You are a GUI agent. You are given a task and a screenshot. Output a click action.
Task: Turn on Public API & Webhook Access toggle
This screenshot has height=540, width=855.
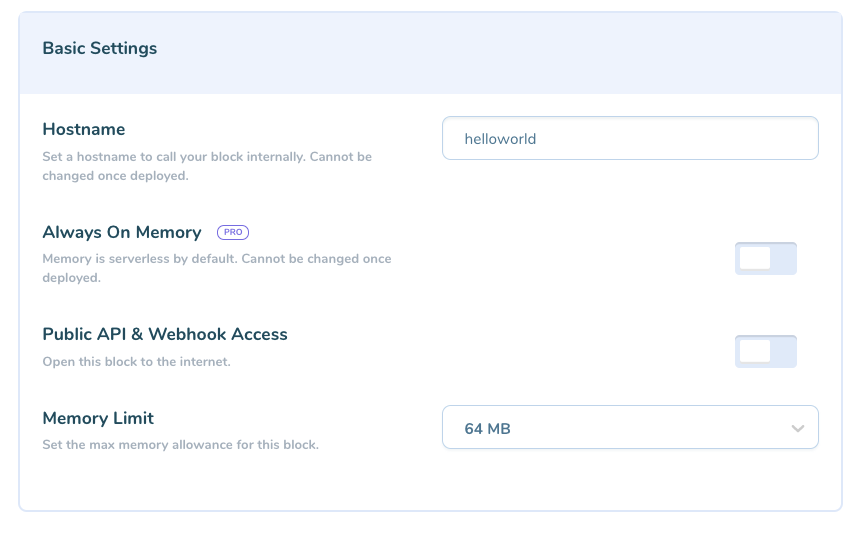pyautogui.click(x=766, y=351)
